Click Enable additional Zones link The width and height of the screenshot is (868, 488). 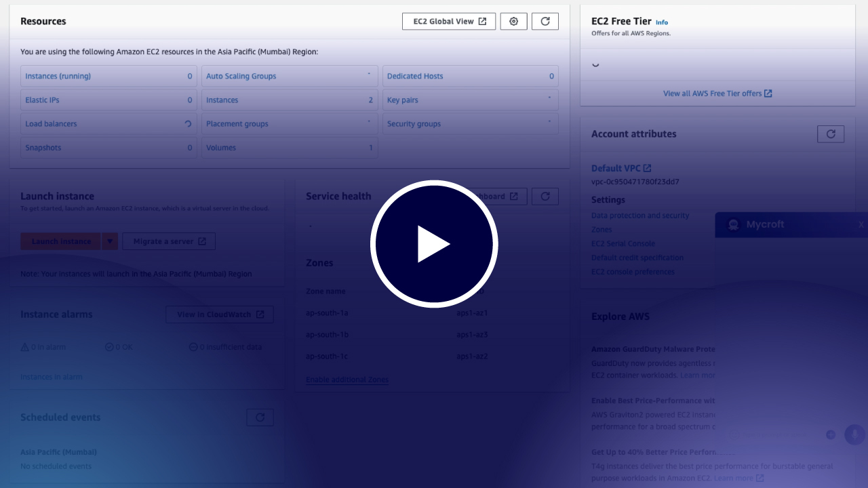347,380
